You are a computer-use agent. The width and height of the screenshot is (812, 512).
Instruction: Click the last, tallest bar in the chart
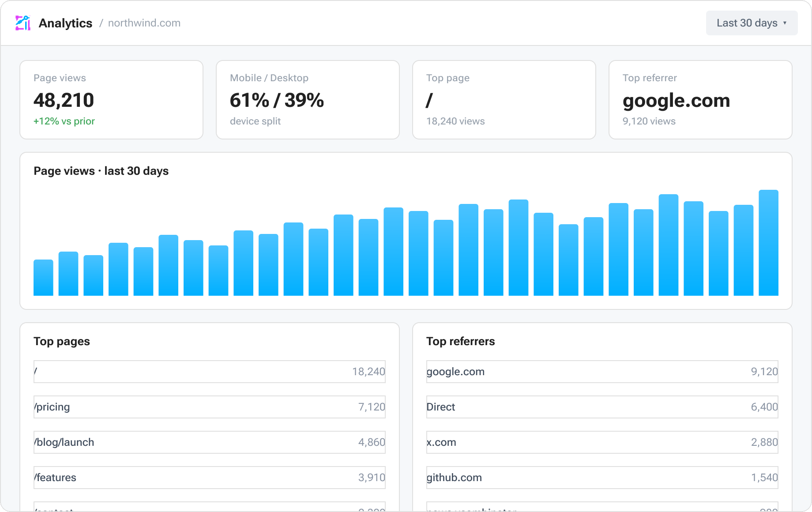768,243
